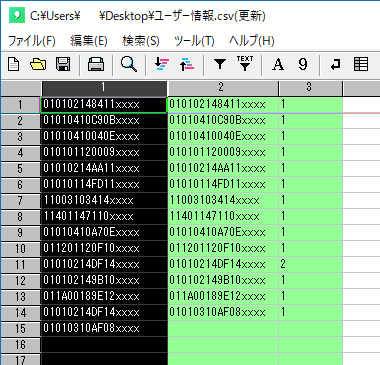Click cell 010101120009xxxx in column 1

[x=104, y=153]
